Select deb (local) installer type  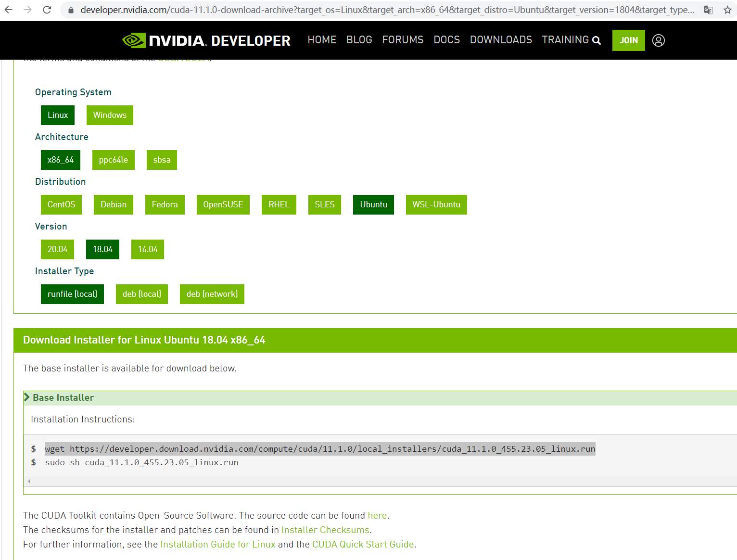pos(142,294)
